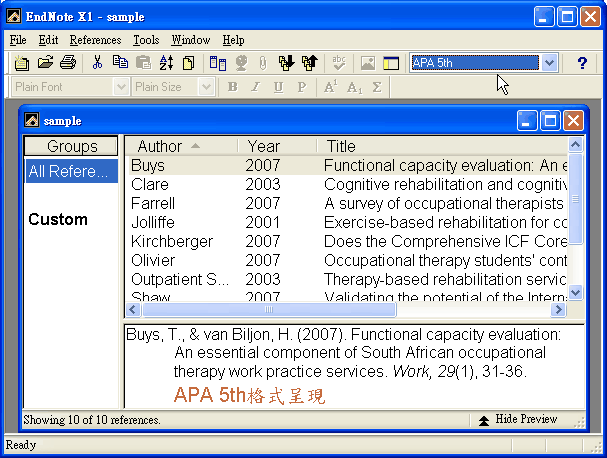The width and height of the screenshot is (607, 458).
Task: Click the Plain text P button
Action: 302,87
